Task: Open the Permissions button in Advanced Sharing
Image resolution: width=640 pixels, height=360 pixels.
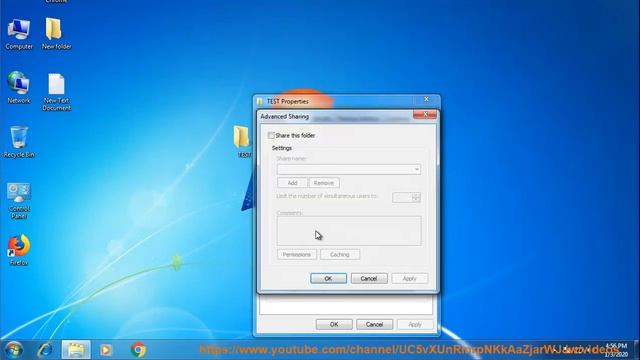Action: click(297, 254)
